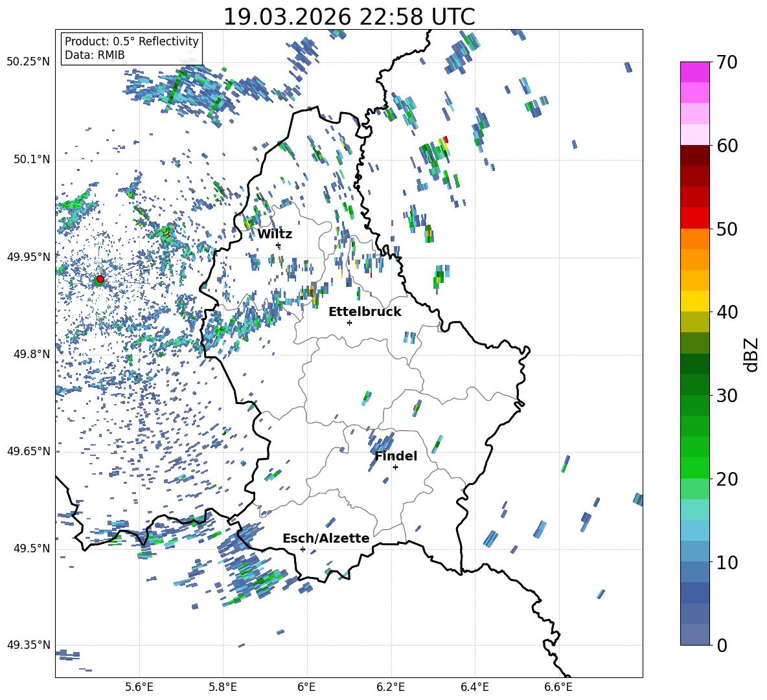Image resolution: width=767 pixels, height=700 pixels.
Task: Click the 6.6°E longitude label
Action: (558, 687)
